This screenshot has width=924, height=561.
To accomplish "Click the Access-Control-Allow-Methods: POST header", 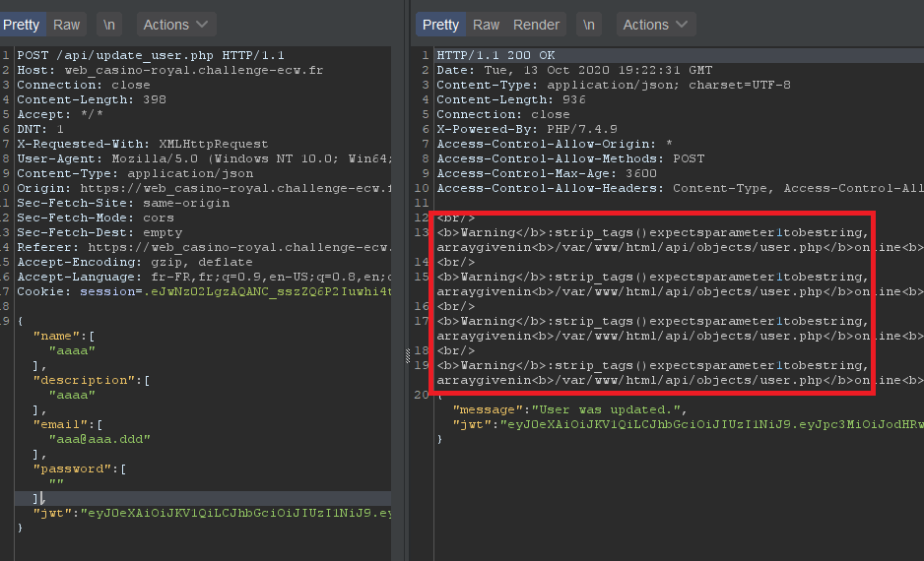I will click(x=570, y=158).
